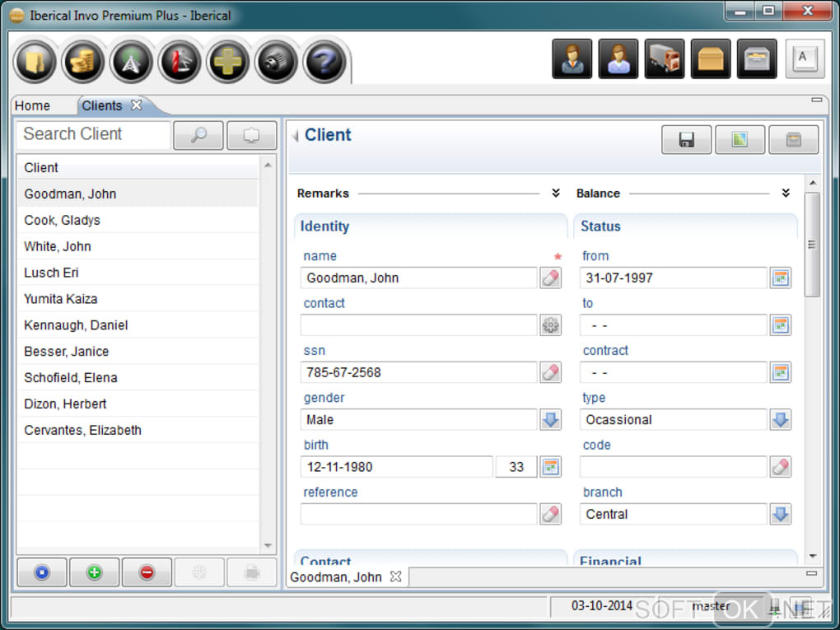The height and width of the screenshot is (630, 840).
Task: Select Kennaugh, Daniel in client list
Action: coord(138,325)
